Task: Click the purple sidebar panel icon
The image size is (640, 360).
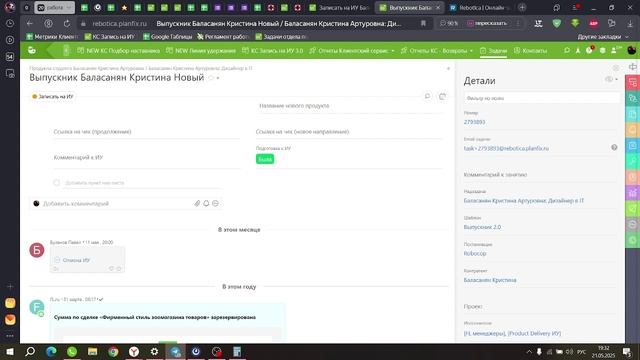Action: [x=633, y=193]
